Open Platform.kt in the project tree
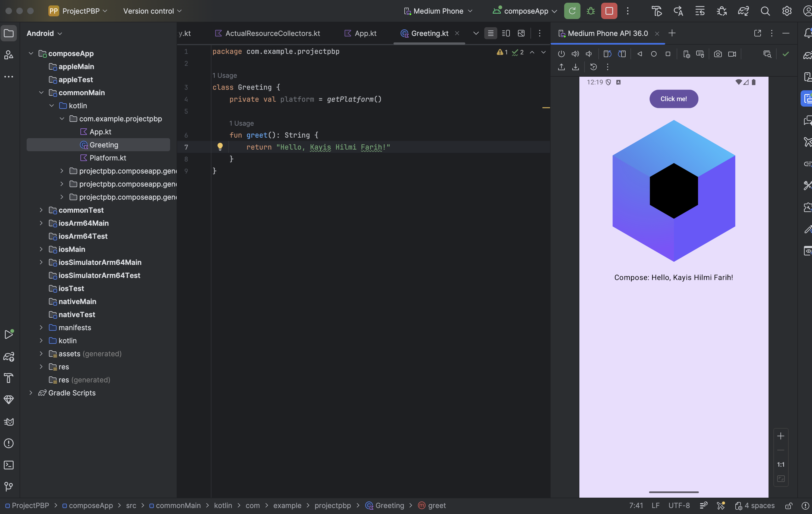 click(108, 158)
